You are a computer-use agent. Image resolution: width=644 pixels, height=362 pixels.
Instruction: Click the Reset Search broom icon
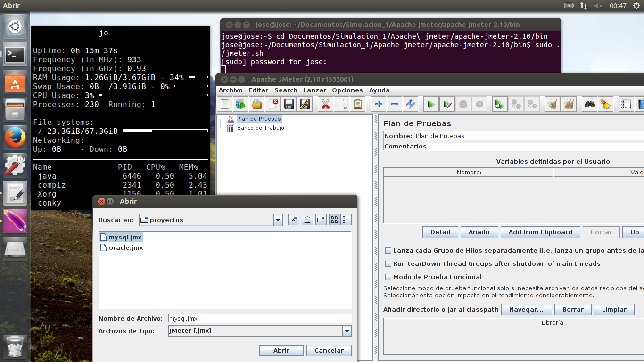point(605,104)
